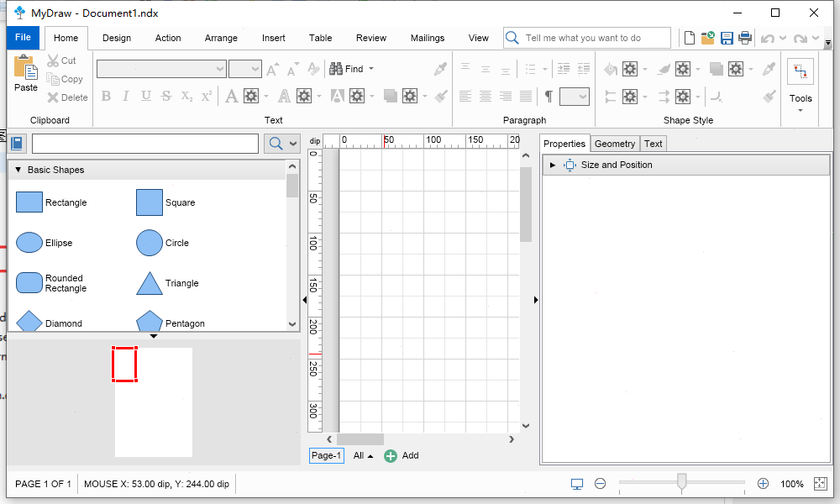Toggle Underline text formatting
Viewport: 840px width, 504px height.
145,97
